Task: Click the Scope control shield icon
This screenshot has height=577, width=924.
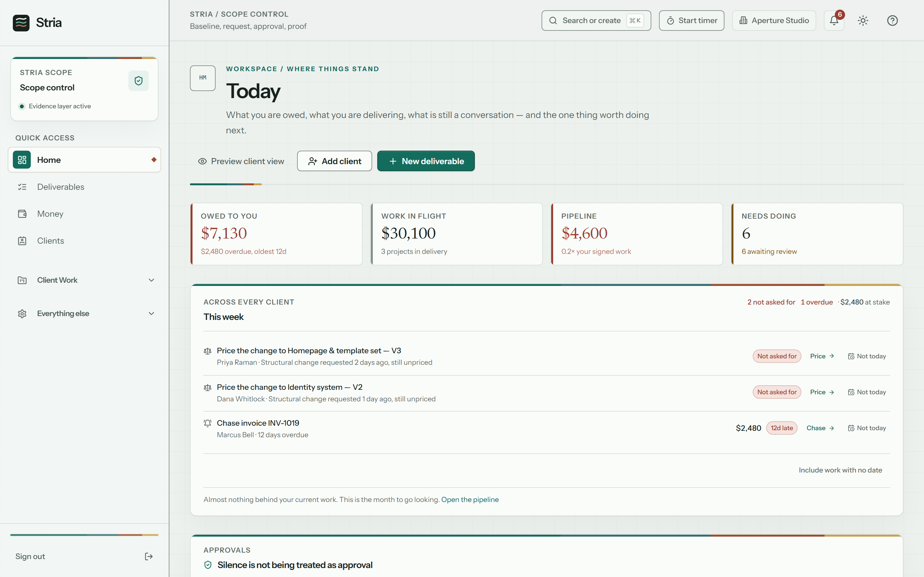Action: pyautogui.click(x=139, y=80)
